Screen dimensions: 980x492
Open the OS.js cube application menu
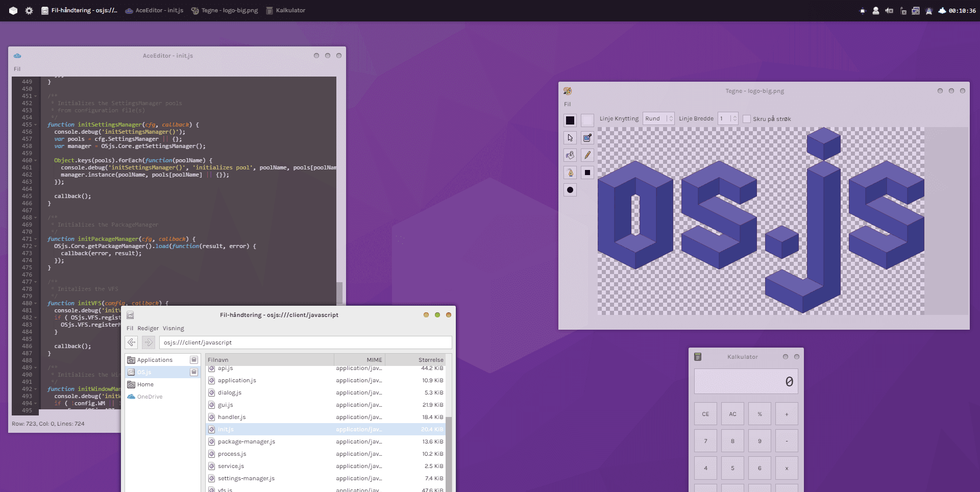[13, 10]
